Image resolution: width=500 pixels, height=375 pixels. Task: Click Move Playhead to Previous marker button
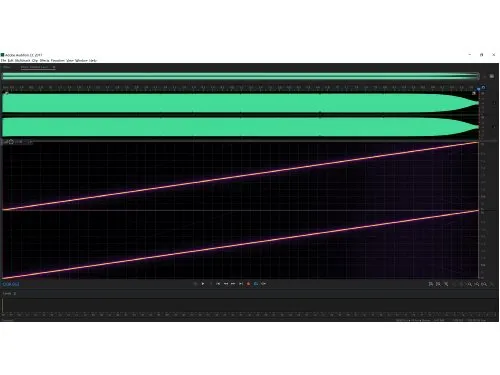[x=218, y=284]
